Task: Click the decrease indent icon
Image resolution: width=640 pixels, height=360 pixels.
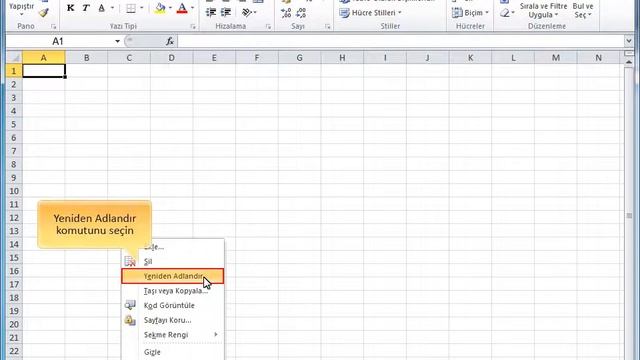Action: [x=211, y=12]
